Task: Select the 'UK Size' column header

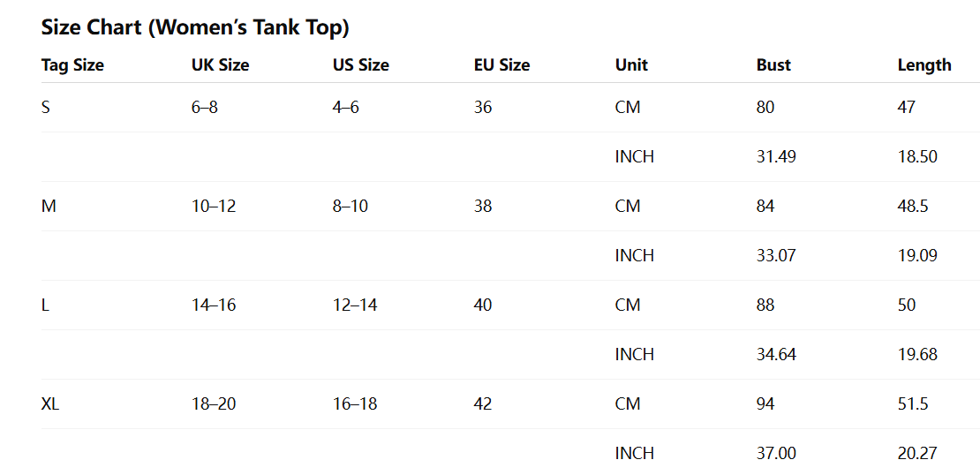Action: [x=220, y=64]
